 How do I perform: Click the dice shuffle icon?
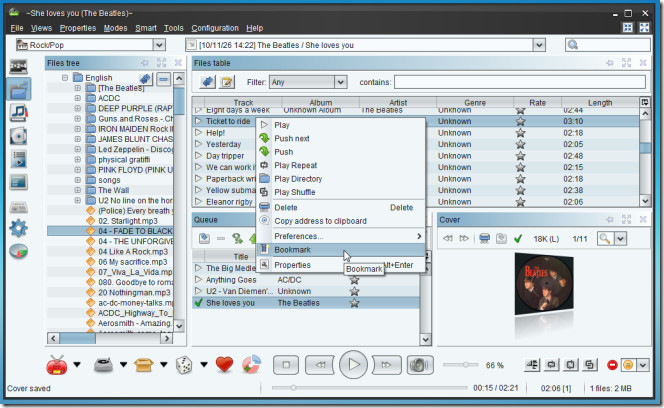[x=184, y=365]
